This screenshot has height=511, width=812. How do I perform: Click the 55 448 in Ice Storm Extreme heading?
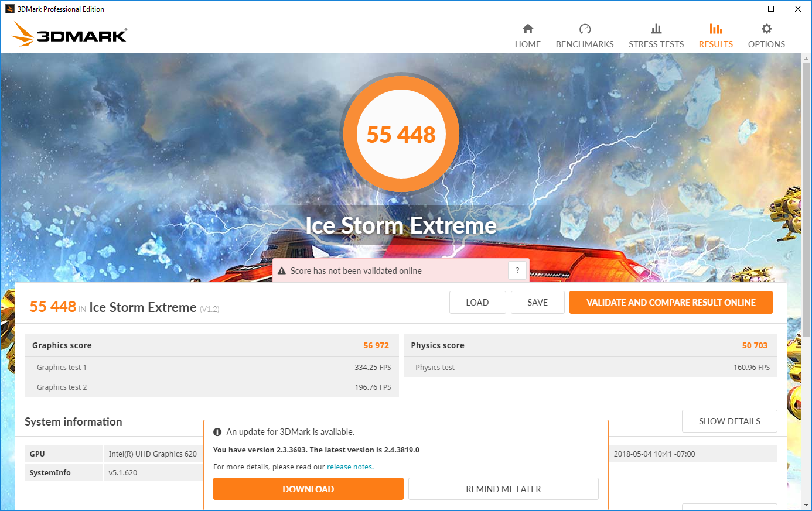124,307
